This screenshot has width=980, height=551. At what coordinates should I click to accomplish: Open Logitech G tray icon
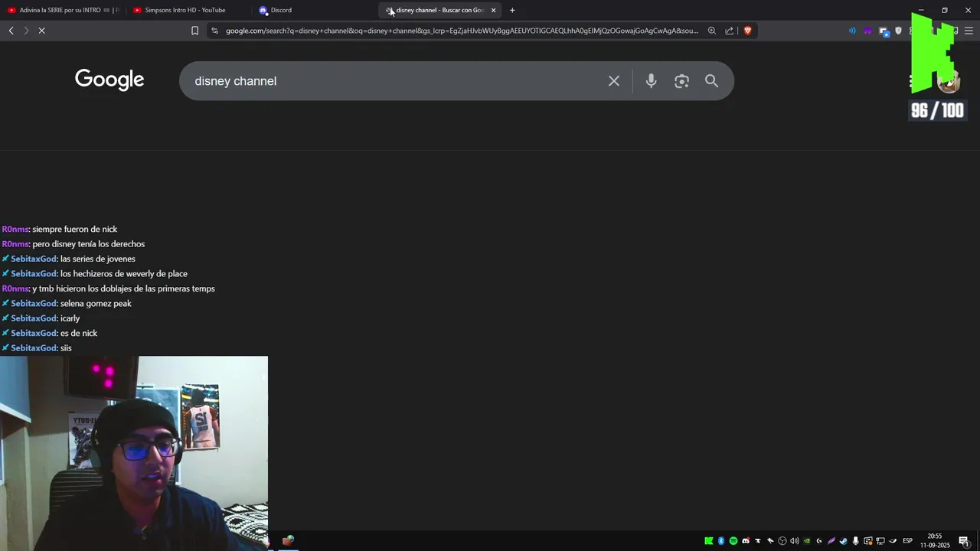(x=819, y=541)
